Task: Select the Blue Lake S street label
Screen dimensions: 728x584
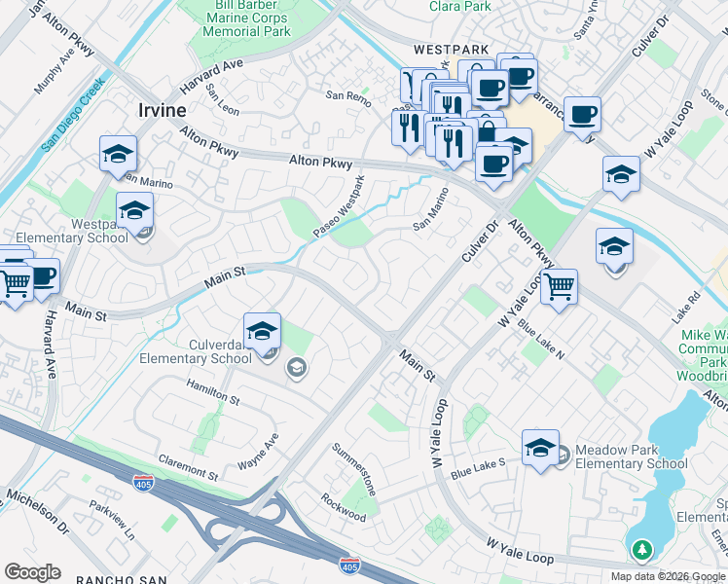Action: (478, 469)
